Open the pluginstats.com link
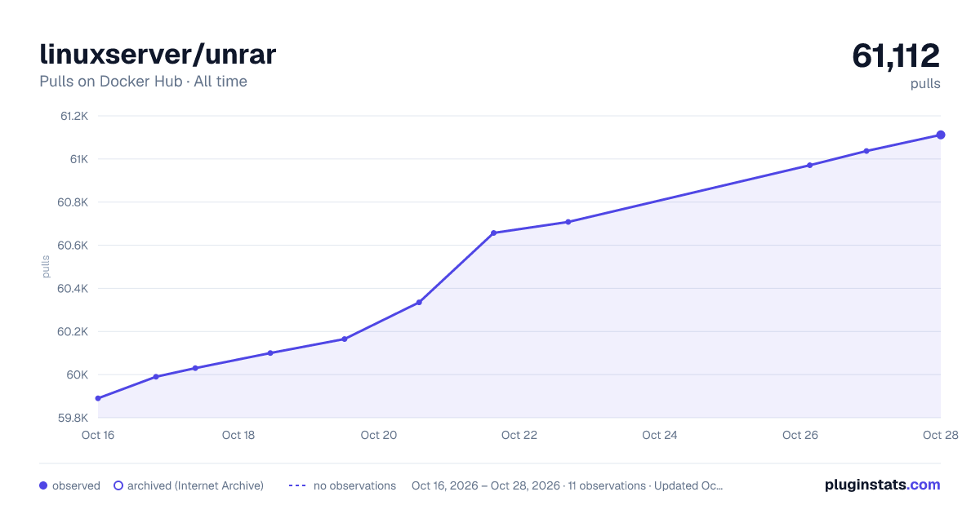Screen dimensions: 980x514 [882, 485]
